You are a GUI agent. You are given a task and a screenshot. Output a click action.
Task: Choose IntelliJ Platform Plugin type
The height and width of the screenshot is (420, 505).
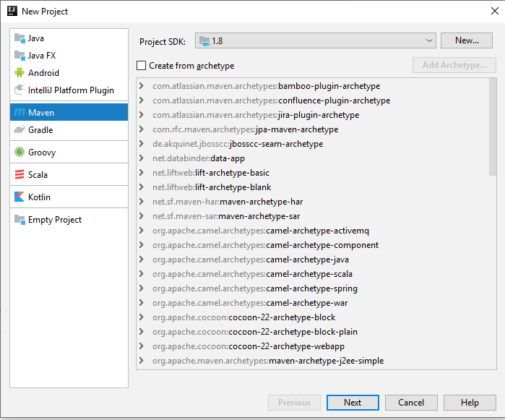(69, 90)
